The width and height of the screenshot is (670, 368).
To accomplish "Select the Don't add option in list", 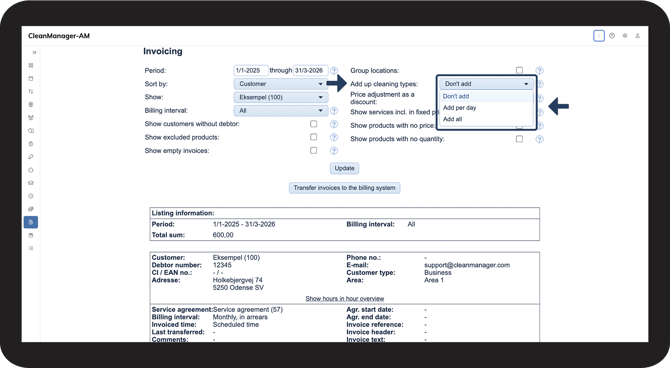I will tap(486, 96).
